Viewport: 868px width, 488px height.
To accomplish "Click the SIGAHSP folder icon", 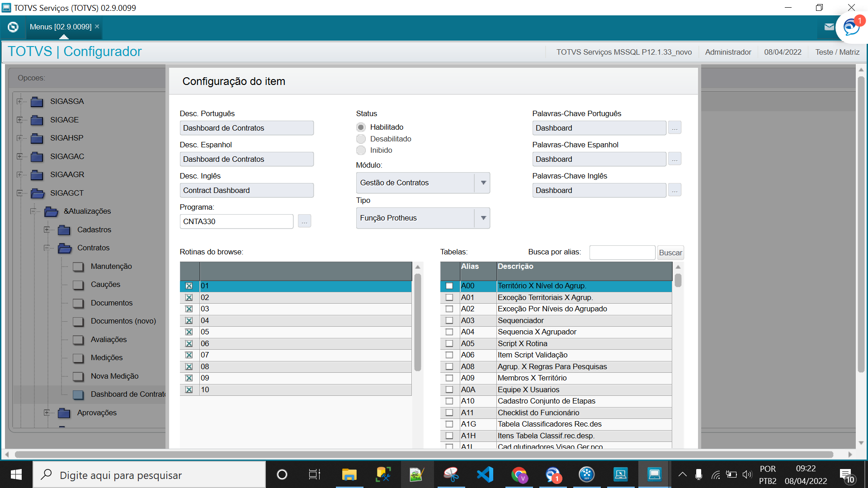I will 37,138.
